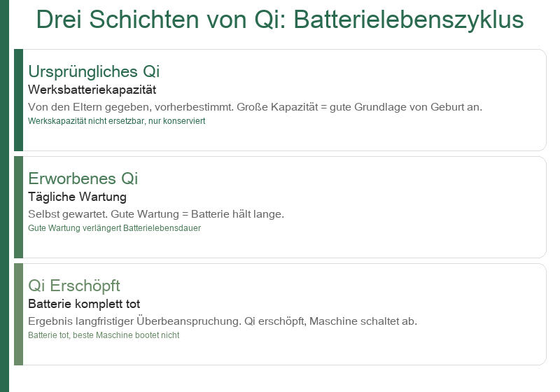Viewport: 560px width, 392px height.
Task: Select the 'Erworbenes Qi' heading
Action: (83, 178)
